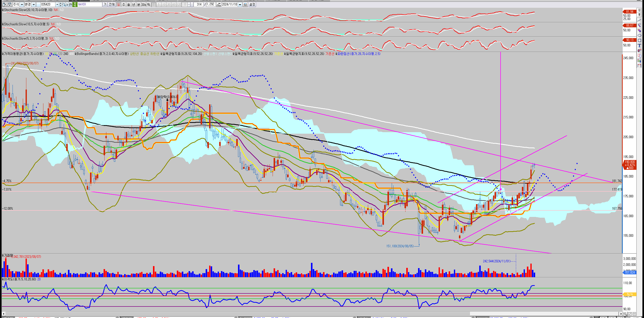
Task: Select the rectangle drawing tool
Action: point(639,40)
